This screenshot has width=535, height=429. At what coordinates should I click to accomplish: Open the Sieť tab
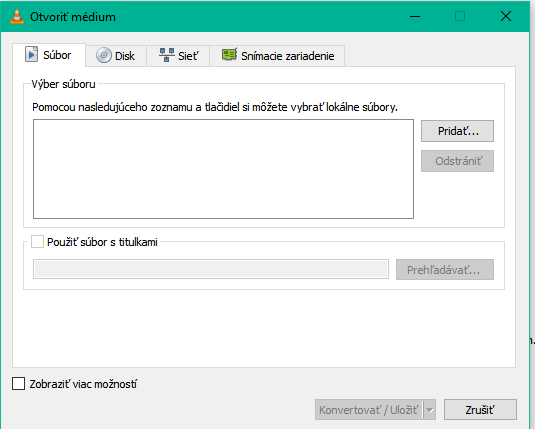click(x=178, y=56)
